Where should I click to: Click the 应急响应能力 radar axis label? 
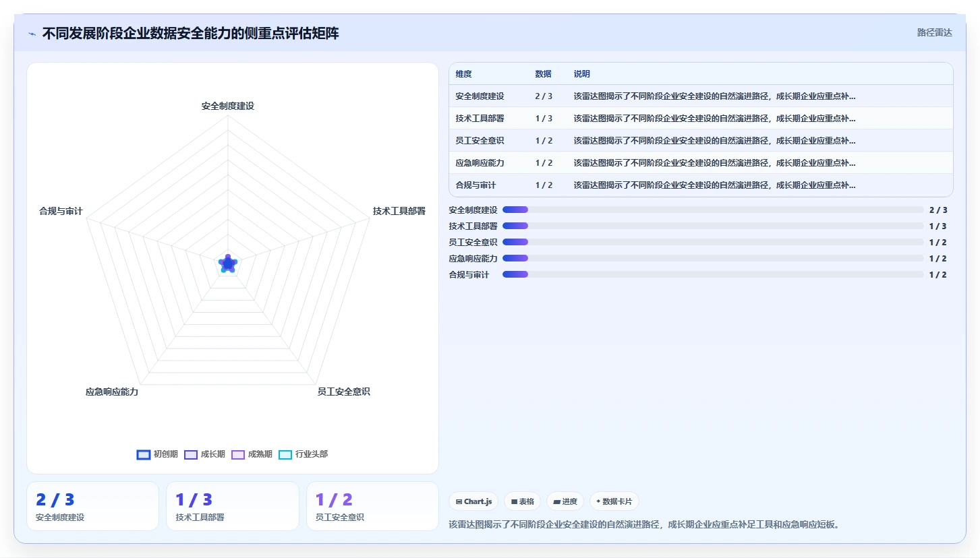pyautogui.click(x=112, y=392)
